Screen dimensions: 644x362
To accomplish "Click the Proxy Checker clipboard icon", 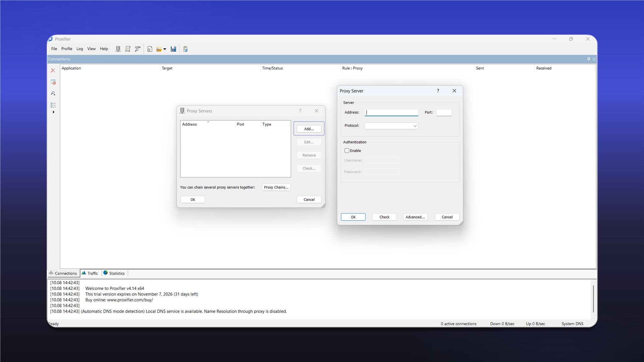I will tap(185, 49).
